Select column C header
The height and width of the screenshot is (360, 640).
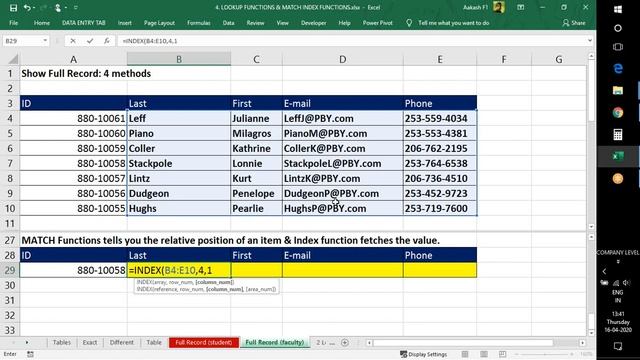pos(256,60)
